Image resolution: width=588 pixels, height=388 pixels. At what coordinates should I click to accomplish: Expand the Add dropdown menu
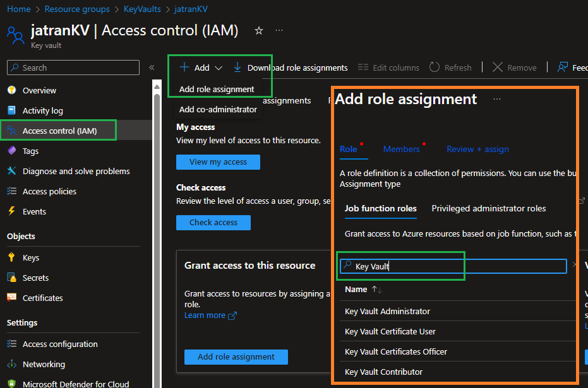coord(201,68)
